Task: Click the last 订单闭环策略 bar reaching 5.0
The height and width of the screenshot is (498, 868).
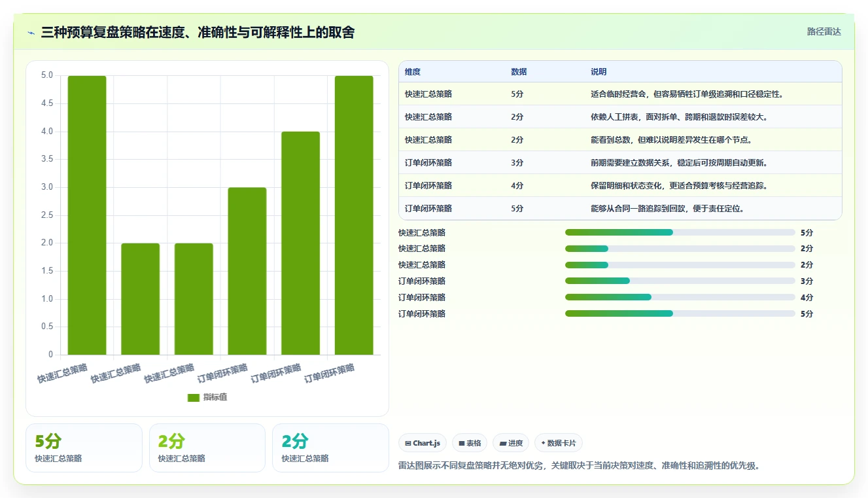Action: coord(354,215)
